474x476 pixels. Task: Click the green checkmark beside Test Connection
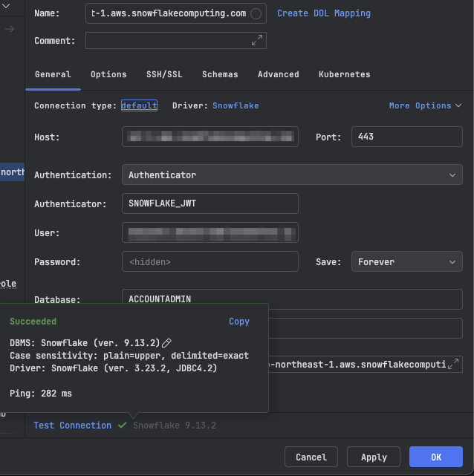tap(122, 425)
